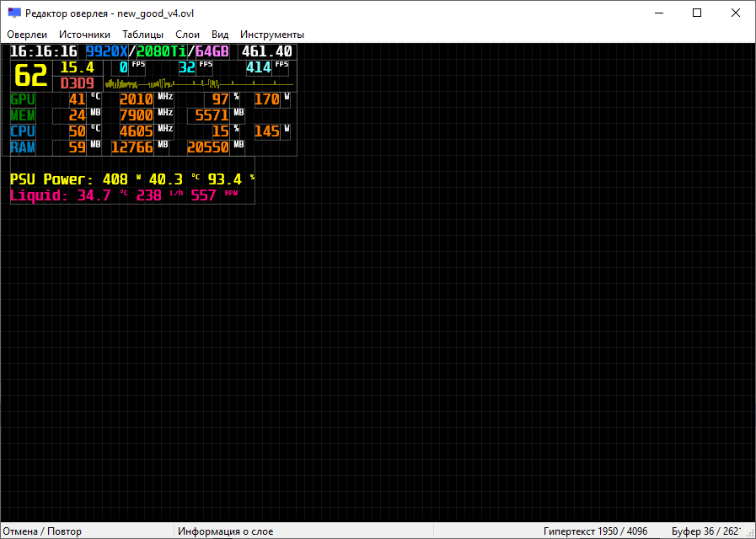The height and width of the screenshot is (539, 756).
Task: Select the PSU efficiency value 93.4
Action: [225, 179]
